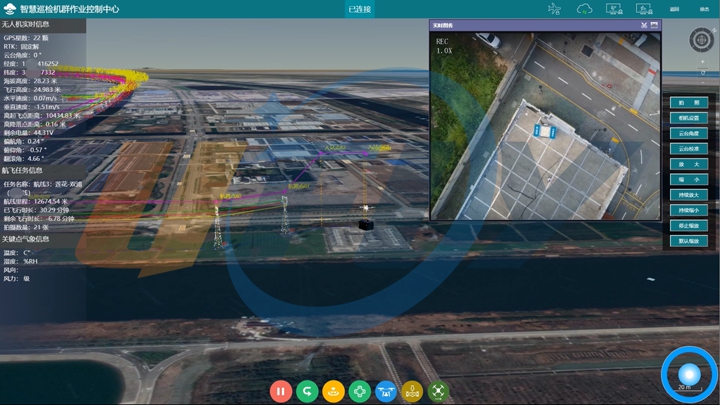Click the 持续缩小 continuous zoom-out button
Image resolution: width=720 pixels, height=405 pixels.
point(689,210)
